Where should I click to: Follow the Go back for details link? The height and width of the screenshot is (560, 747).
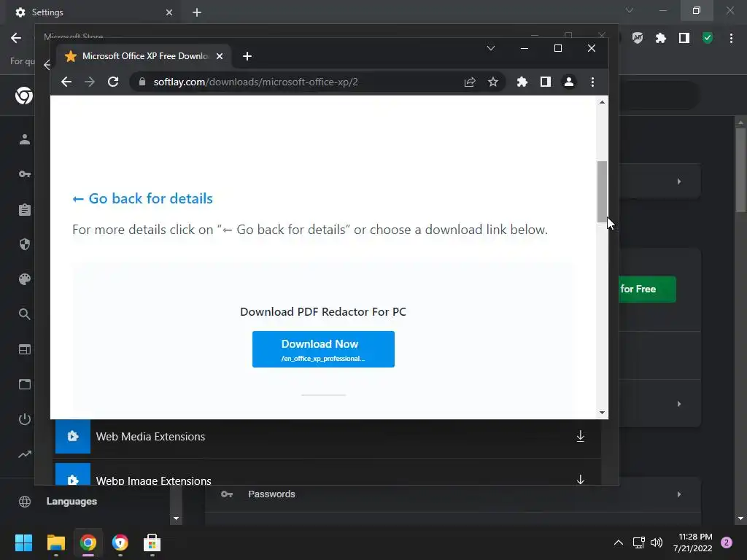142,198
